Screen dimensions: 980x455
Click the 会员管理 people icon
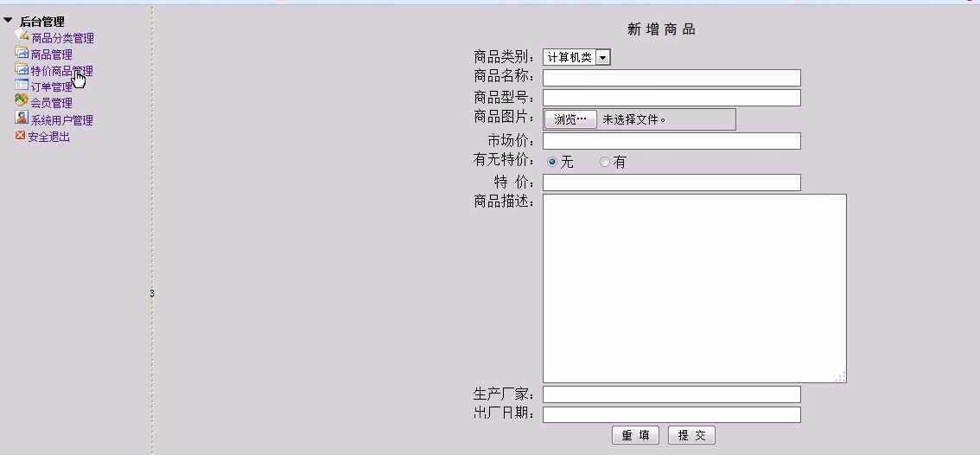click(22, 100)
